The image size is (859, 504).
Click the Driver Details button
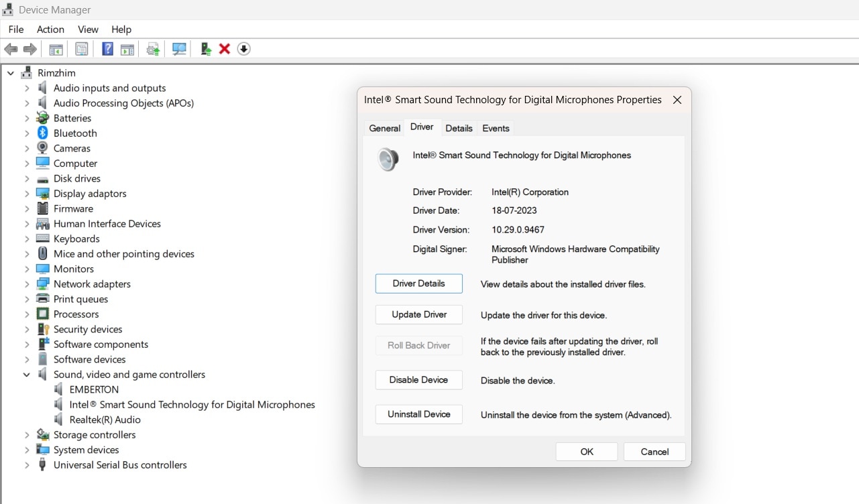tap(419, 283)
